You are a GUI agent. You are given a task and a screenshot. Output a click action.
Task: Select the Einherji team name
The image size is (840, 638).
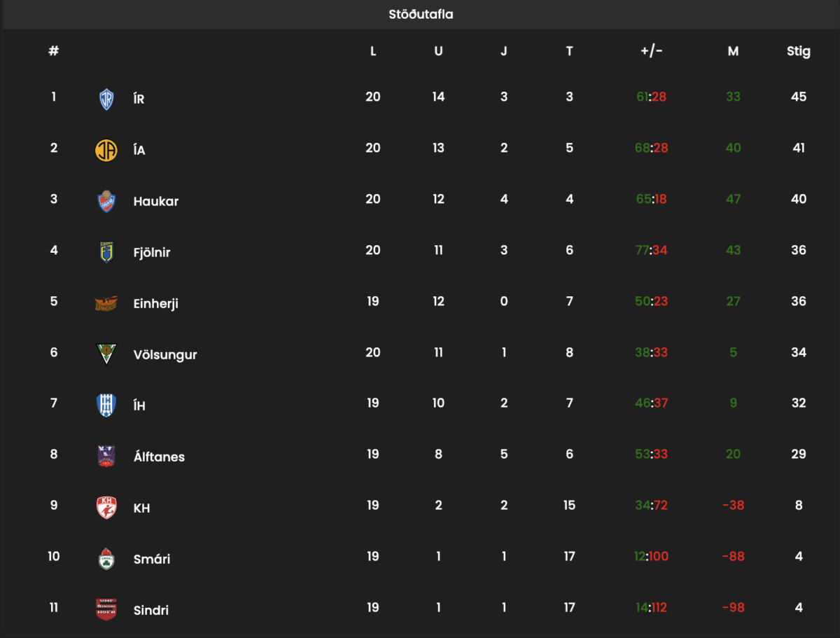point(156,304)
